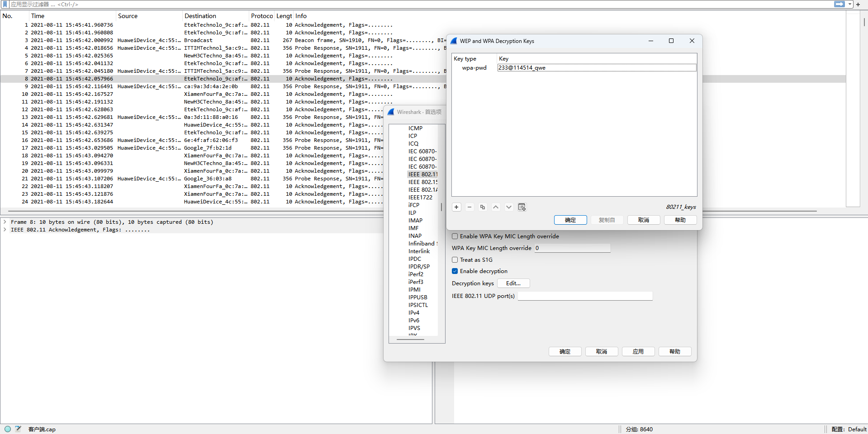Select IPv6 in the protocol list

coord(414,321)
